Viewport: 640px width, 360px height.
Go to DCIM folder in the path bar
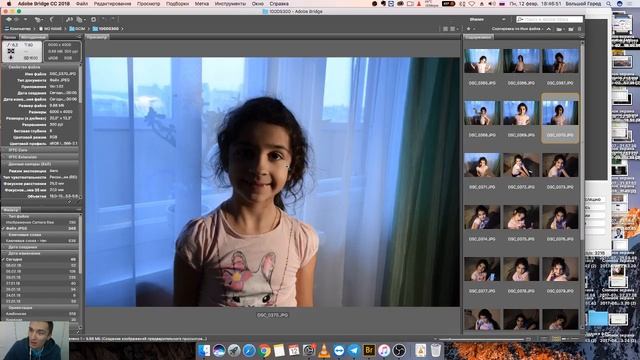pos(78,29)
